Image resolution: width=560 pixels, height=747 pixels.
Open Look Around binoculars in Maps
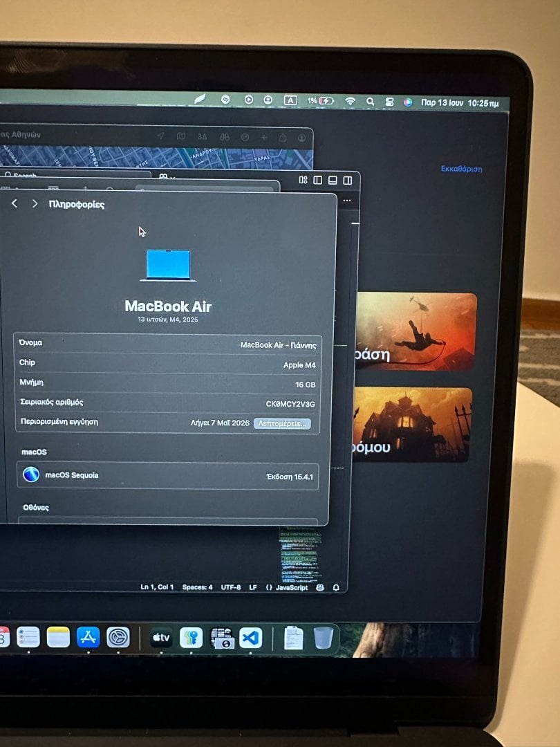(224, 137)
